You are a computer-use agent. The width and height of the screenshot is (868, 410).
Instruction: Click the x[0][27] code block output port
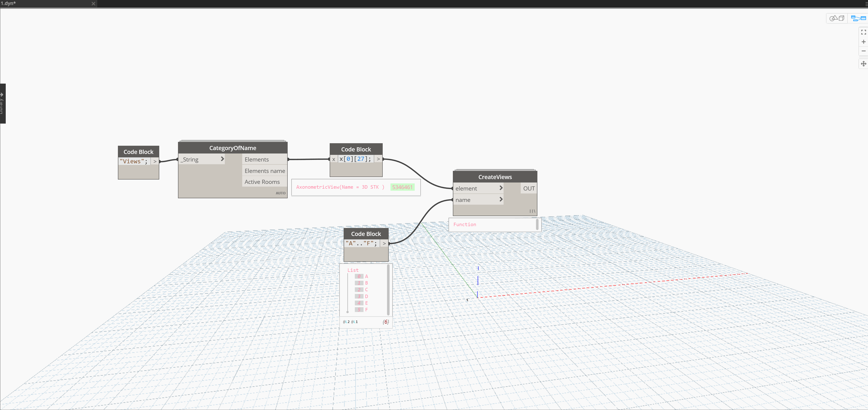click(x=378, y=159)
